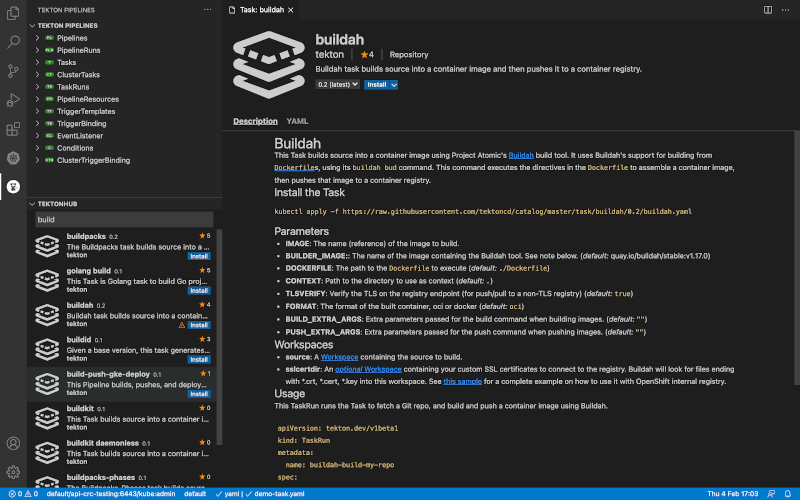Screen dimensions: 800x500
Task: Click the cluster context default/api-crc-testing status entry
Action: pyautogui.click(x=111, y=493)
